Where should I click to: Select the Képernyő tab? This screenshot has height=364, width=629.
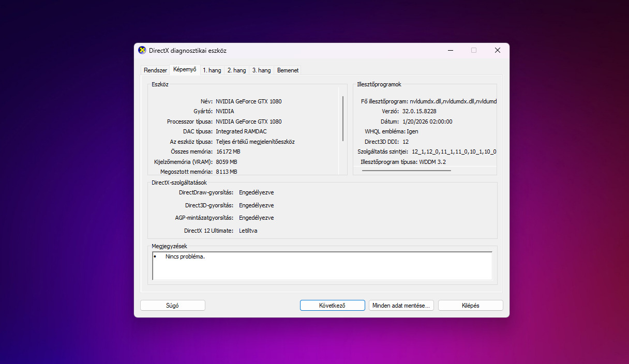tap(185, 69)
